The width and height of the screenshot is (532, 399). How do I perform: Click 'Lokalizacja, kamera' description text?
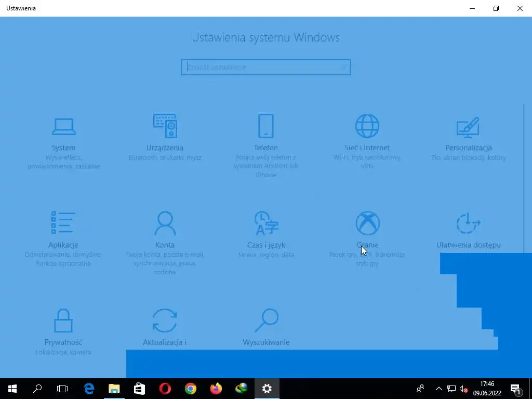pos(63,352)
